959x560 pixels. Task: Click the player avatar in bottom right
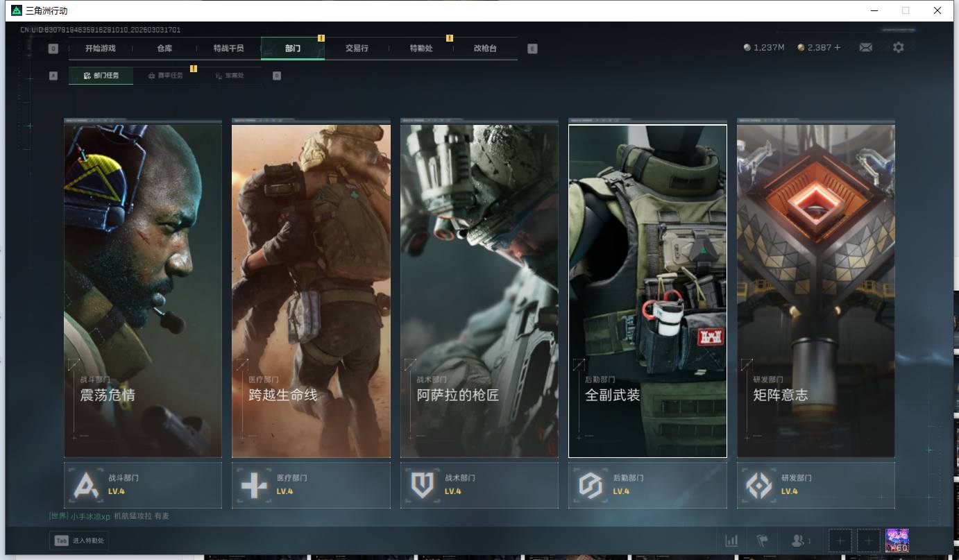(897, 541)
